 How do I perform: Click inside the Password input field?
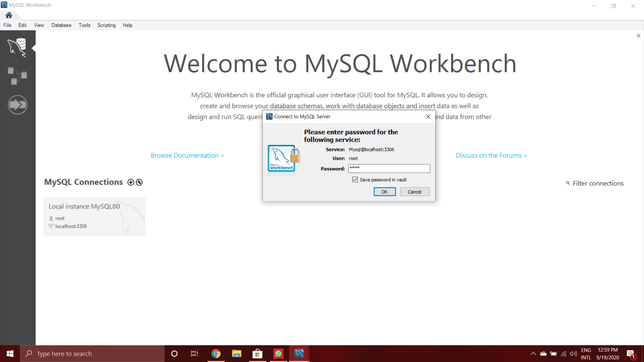click(389, 169)
